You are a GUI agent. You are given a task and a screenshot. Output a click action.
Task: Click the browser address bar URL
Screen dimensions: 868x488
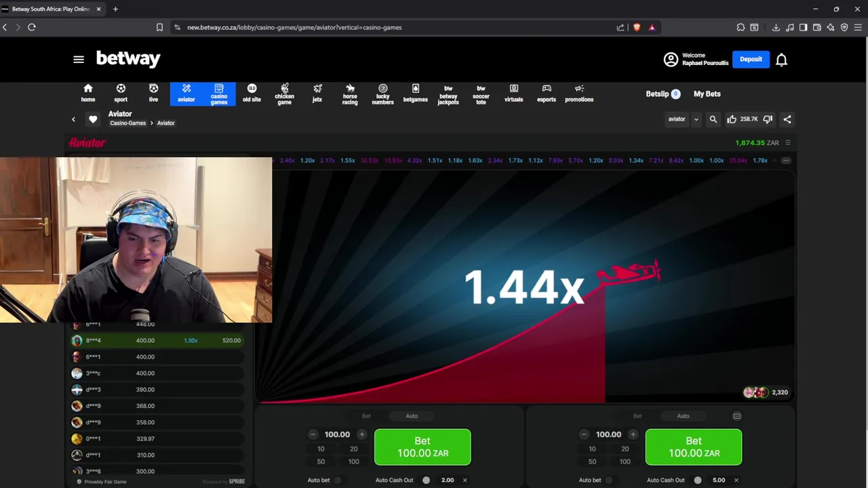(294, 28)
